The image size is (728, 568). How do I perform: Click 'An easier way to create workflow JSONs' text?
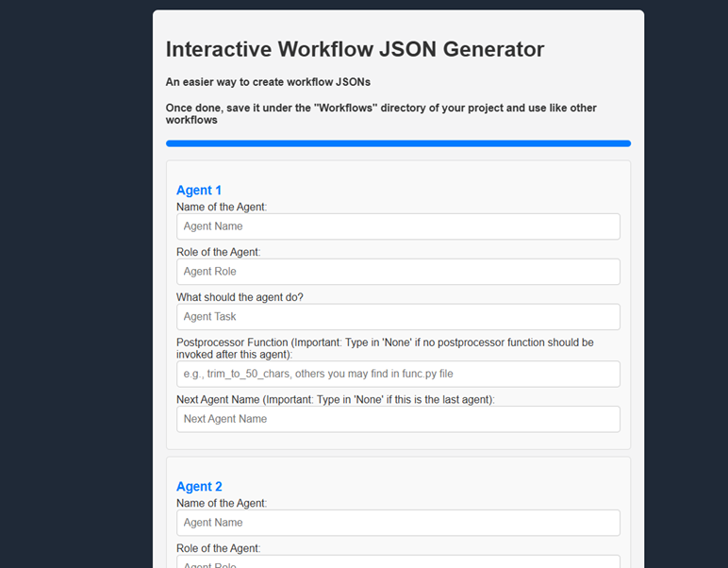click(x=268, y=82)
